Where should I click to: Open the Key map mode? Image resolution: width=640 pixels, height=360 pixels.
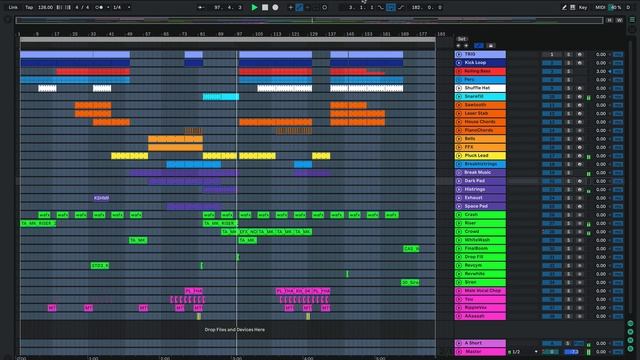point(583,7)
